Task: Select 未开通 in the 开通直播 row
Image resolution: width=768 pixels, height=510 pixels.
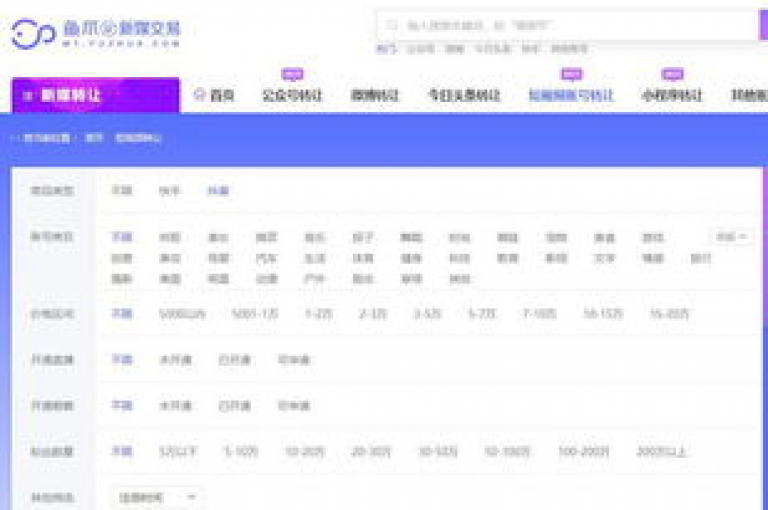Action: (x=175, y=360)
